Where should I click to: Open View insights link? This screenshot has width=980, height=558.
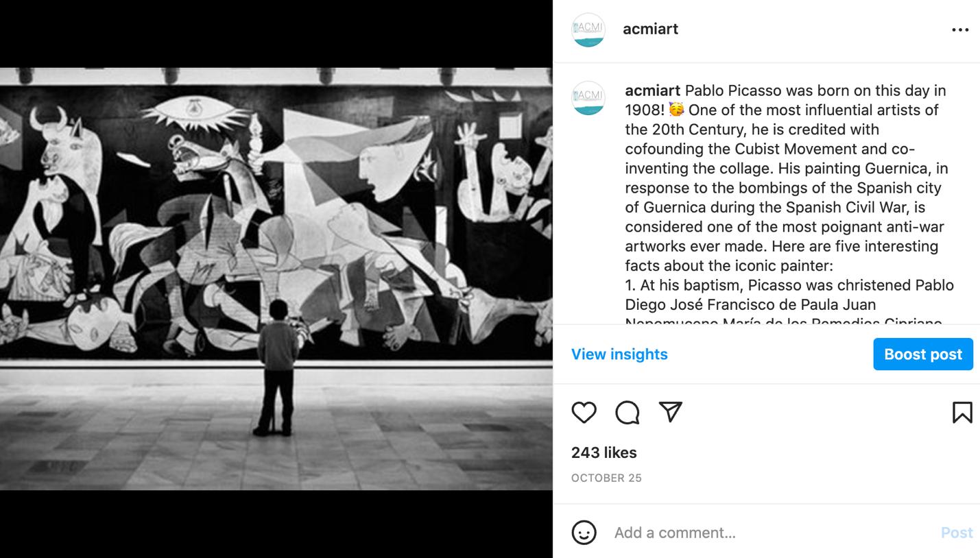619,354
